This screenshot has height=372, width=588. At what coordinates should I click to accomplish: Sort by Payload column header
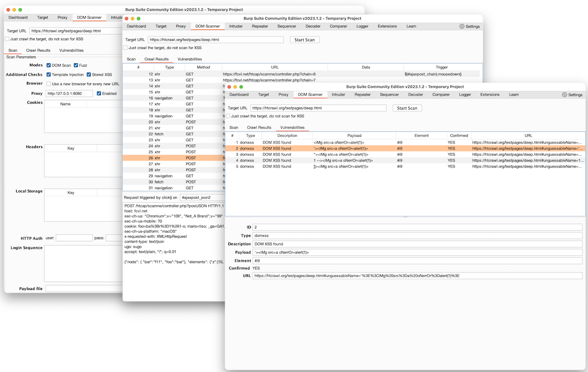click(354, 136)
